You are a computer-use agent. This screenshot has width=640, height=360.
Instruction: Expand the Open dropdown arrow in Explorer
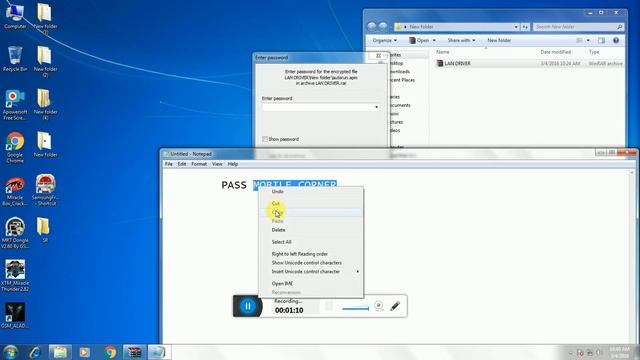tap(434, 40)
